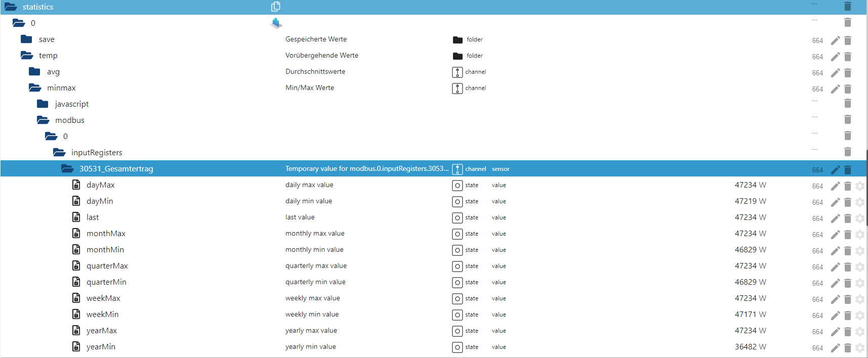Delete the statistics root folder
This screenshot has height=358, width=868.
(x=848, y=6)
